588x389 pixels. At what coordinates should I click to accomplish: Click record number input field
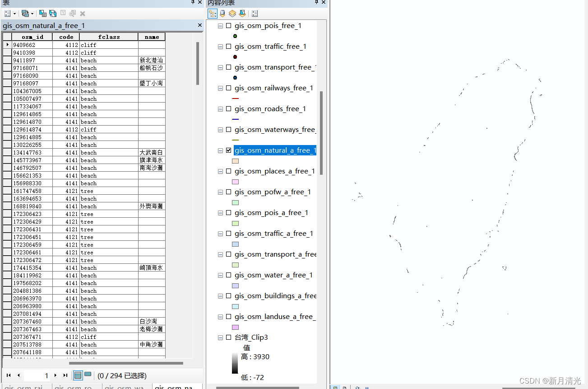37,375
